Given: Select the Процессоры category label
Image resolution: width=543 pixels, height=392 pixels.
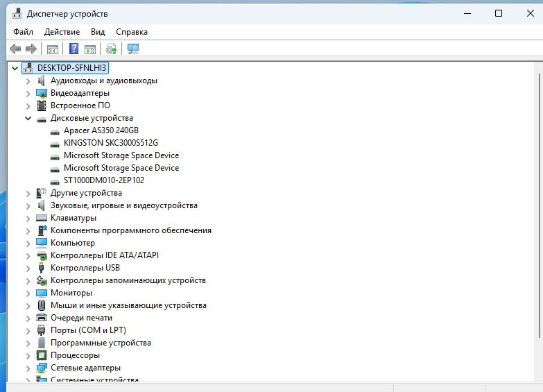Looking at the screenshot, I should coord(75,355).
